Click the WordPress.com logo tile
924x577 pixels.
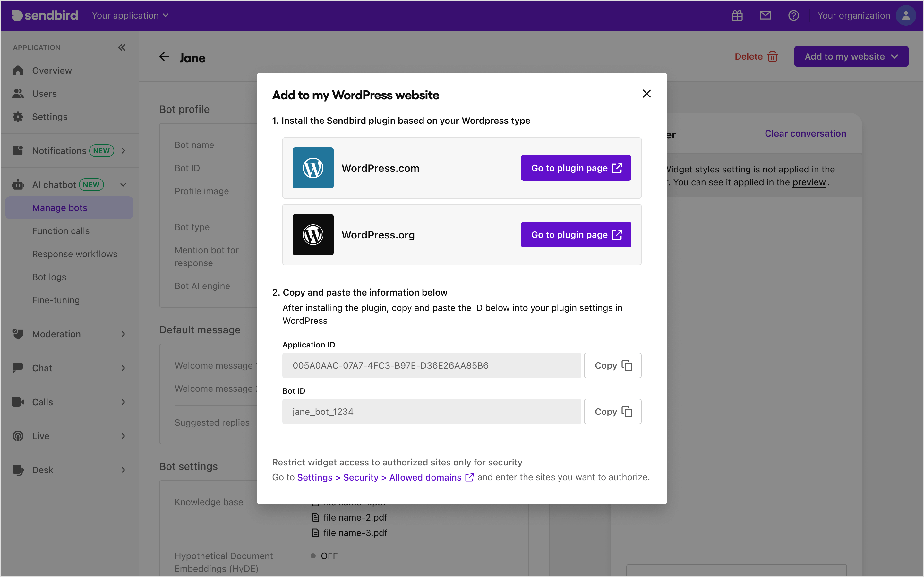click(x=313, y=168)
